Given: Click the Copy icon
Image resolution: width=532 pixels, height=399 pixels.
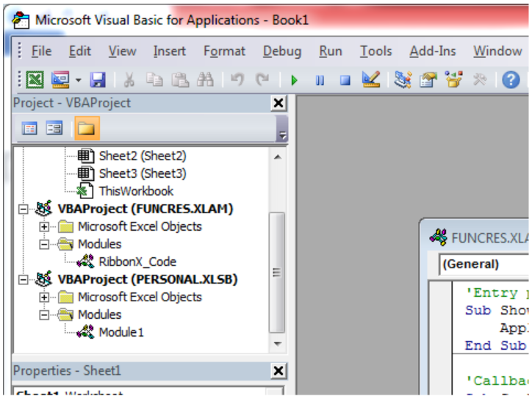Looking at the screenshot, I should (154, 80).
